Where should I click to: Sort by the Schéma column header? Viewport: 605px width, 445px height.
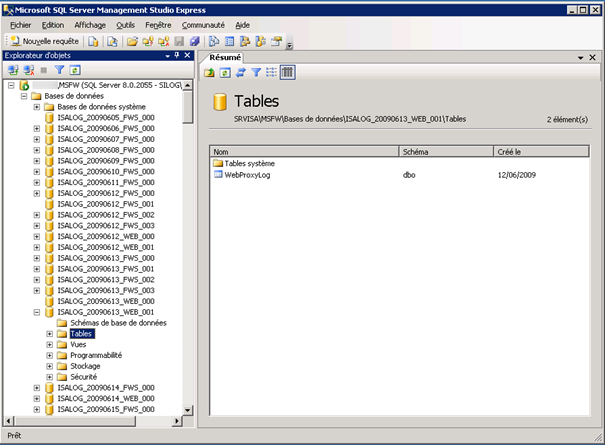click(446, 152)
